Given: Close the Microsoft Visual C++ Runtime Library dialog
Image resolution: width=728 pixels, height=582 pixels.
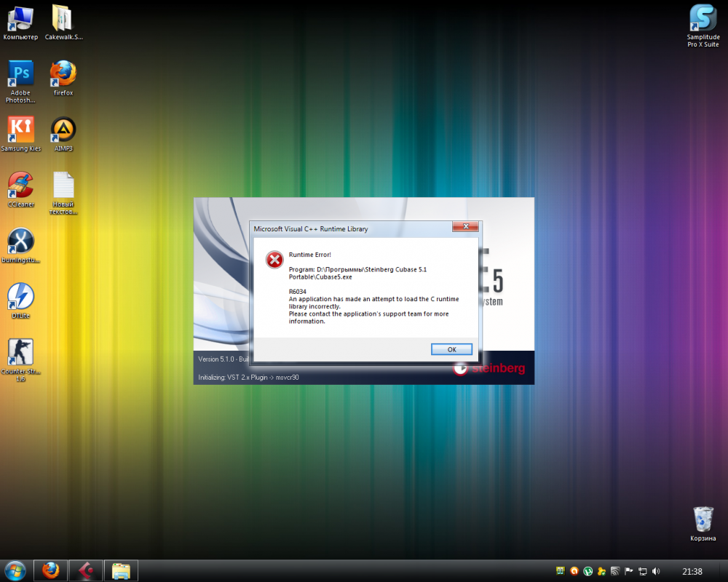Looking at the screenshot, I should [465, 226].
